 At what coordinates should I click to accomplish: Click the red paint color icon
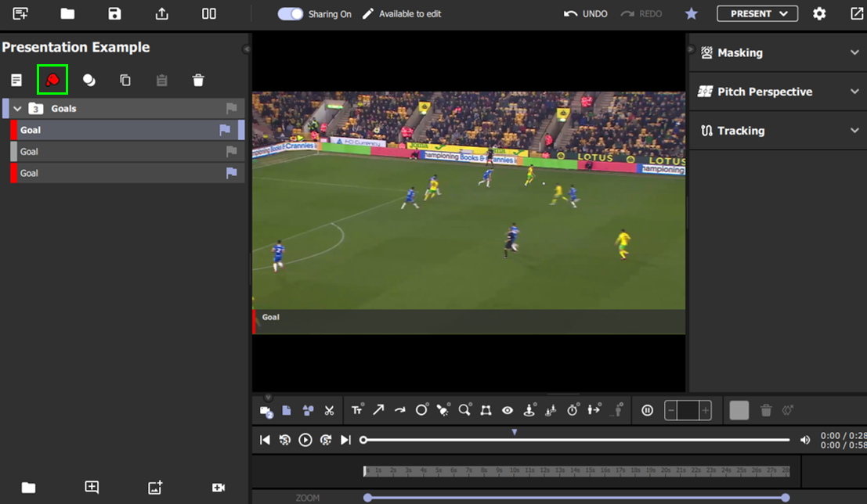[x=52, y=80]
